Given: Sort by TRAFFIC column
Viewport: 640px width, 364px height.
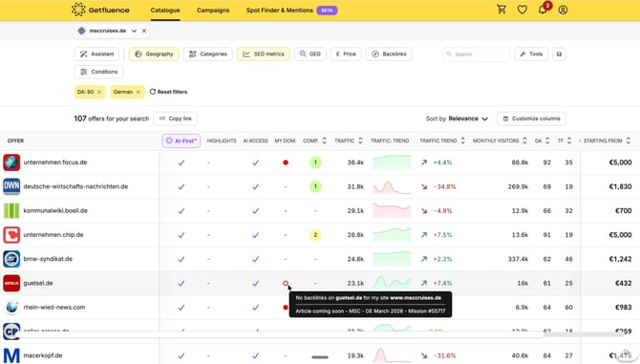Looking at the screenshot, I should (x=360, y=140).
